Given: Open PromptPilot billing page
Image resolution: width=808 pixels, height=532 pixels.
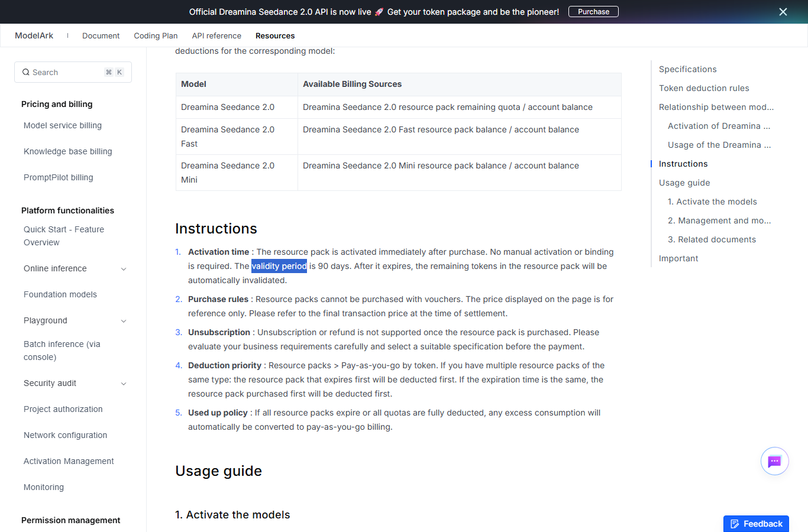Looking at the screenshot, I should (59, 177).
